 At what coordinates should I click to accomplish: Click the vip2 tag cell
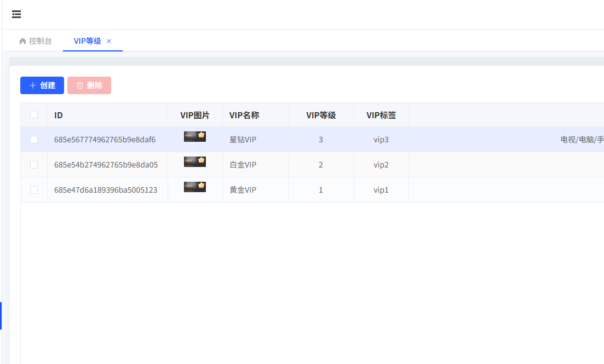(x=381, y=165)
